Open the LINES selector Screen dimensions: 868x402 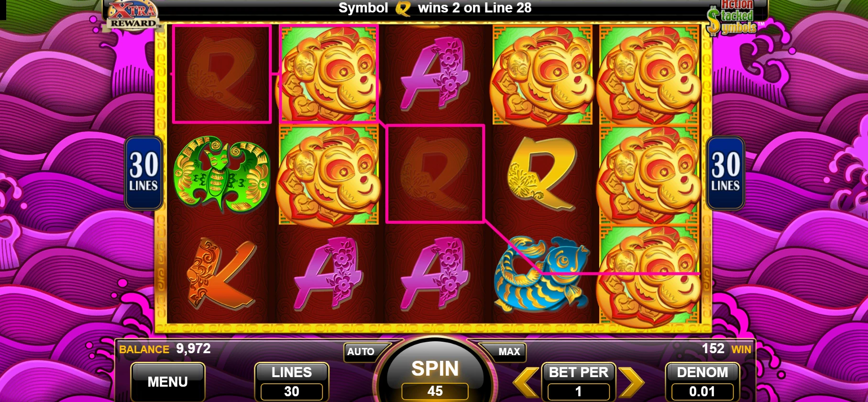pyautogui.click(x=292, y=381)
